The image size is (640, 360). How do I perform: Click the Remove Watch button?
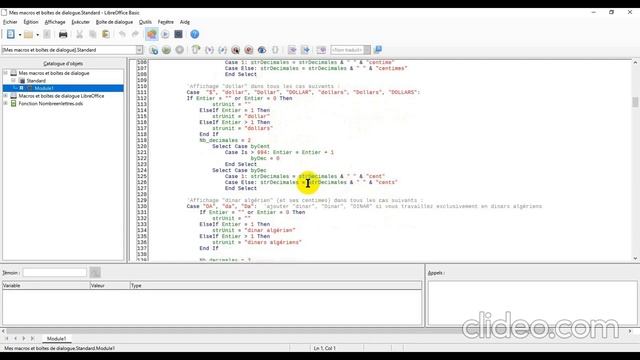pyautogui.click(x=95, y=272)
